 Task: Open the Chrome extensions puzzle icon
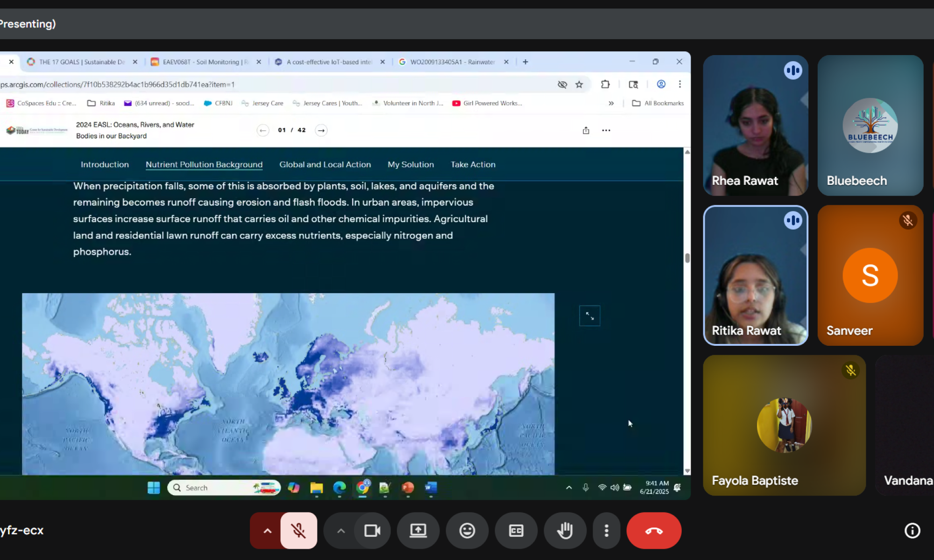605,84
